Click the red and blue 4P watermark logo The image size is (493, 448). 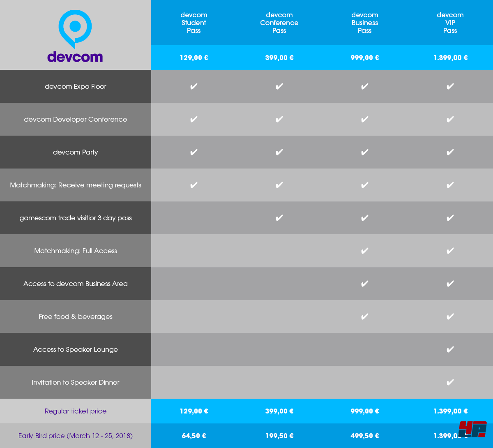pos(472,430)
